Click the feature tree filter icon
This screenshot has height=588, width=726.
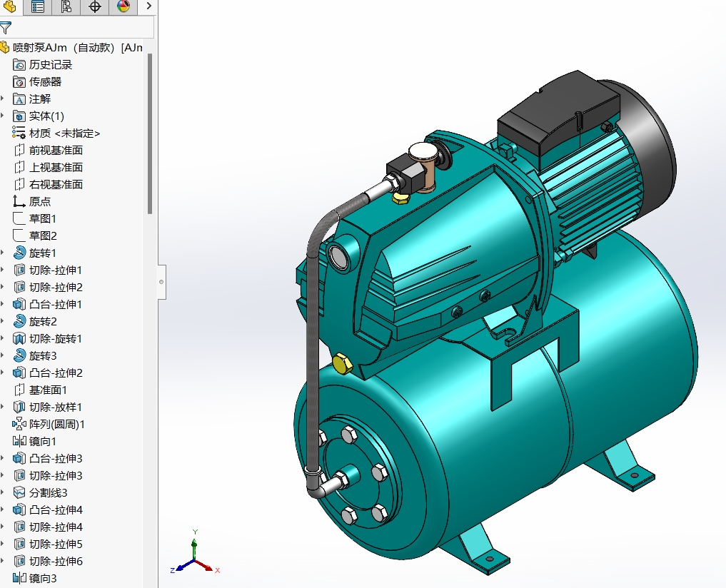pyautogui.click(x=6, y=29)
